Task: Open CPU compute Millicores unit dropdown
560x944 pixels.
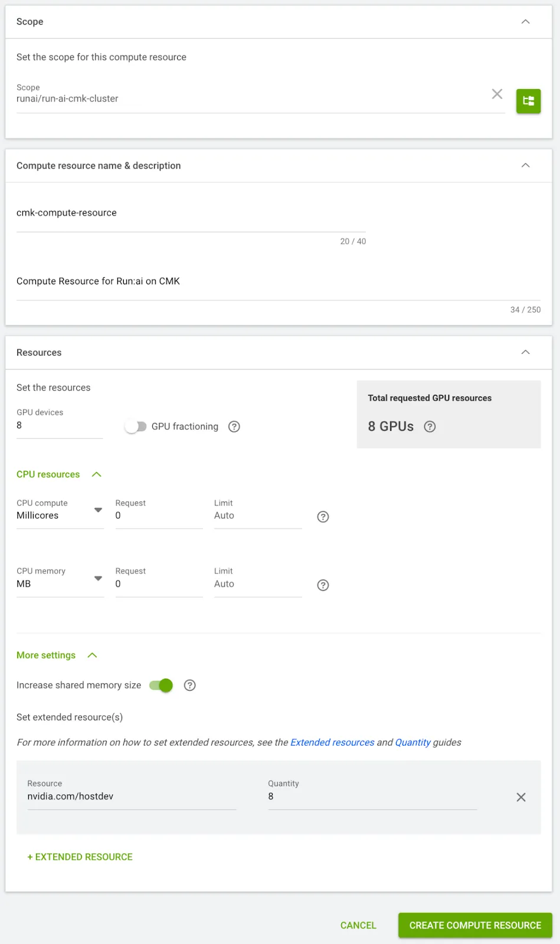Action: (x=60, y=515)
